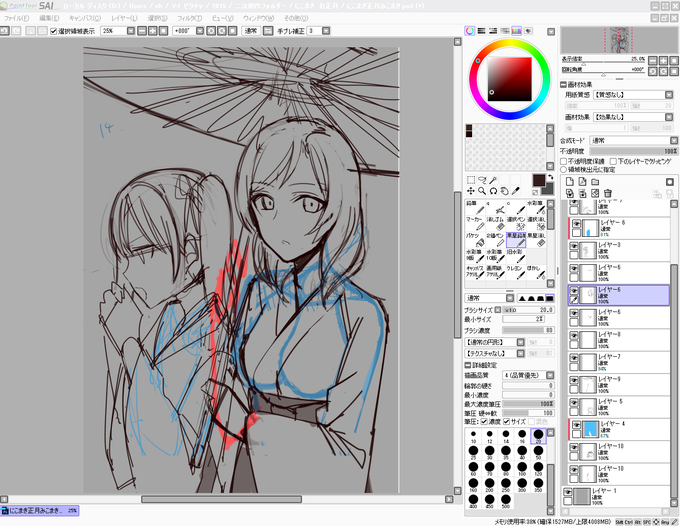Enable 不透明度保護 preserve opacity checkbox
Image resolution: width=680 pixels, height=526 pixels.
click(x=564, y=161)
